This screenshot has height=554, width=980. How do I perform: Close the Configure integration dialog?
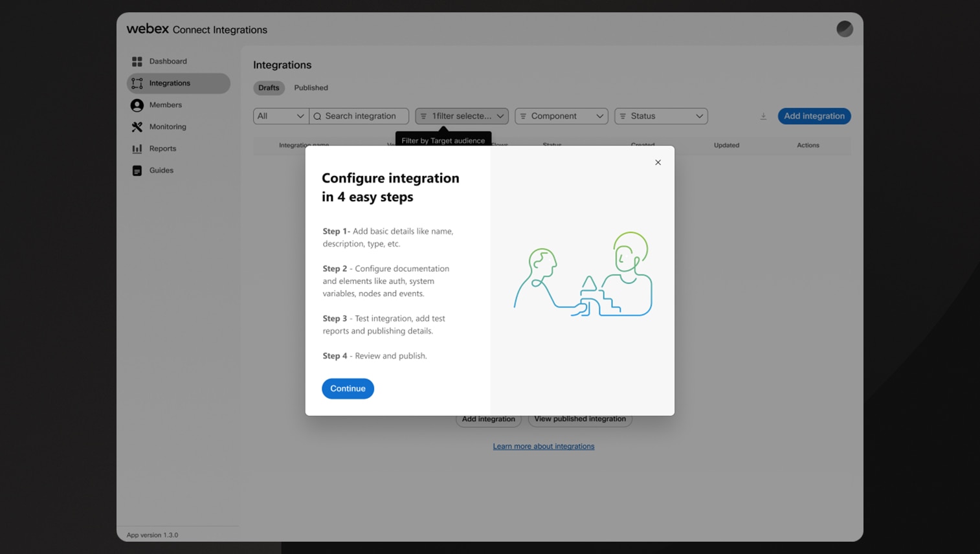pyautogui.click(x=658, y=162)
